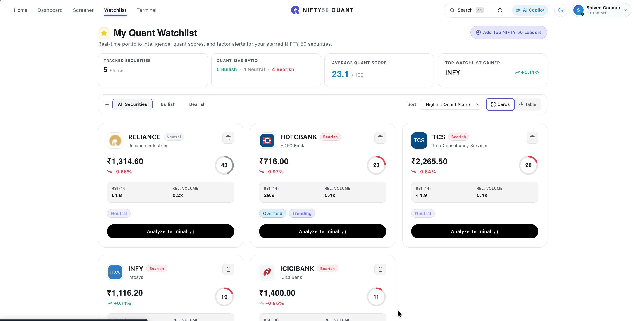The image size is (644, 321).
Task: Remove HDFCBANK using its trash icon
Action: point(380,138)
